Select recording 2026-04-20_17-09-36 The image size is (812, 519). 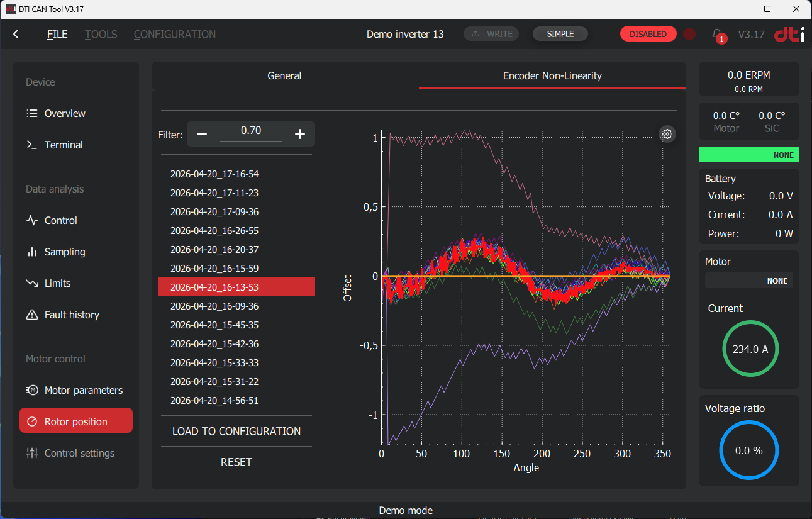pos(236,212)
